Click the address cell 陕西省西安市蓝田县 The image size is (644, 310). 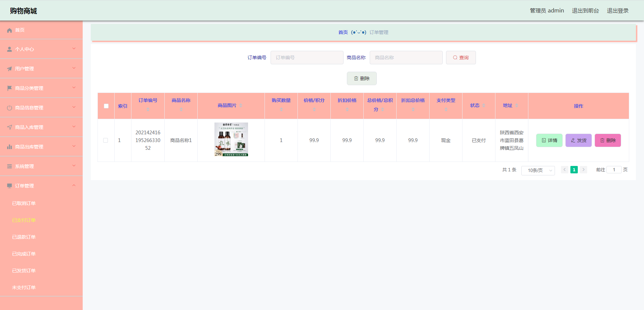click(512, 140)
